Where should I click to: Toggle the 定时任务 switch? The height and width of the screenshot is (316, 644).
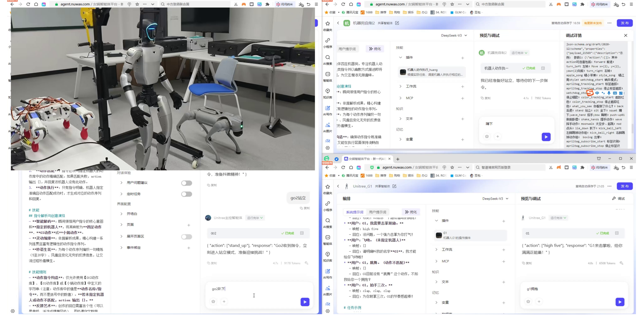pos(187,194)
